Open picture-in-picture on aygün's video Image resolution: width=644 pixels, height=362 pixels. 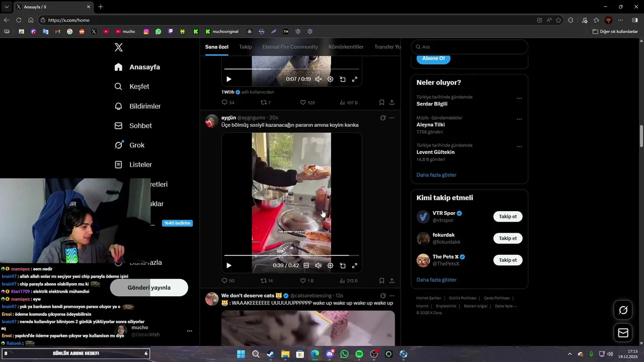pyautogui.click(x=343, y=265)
